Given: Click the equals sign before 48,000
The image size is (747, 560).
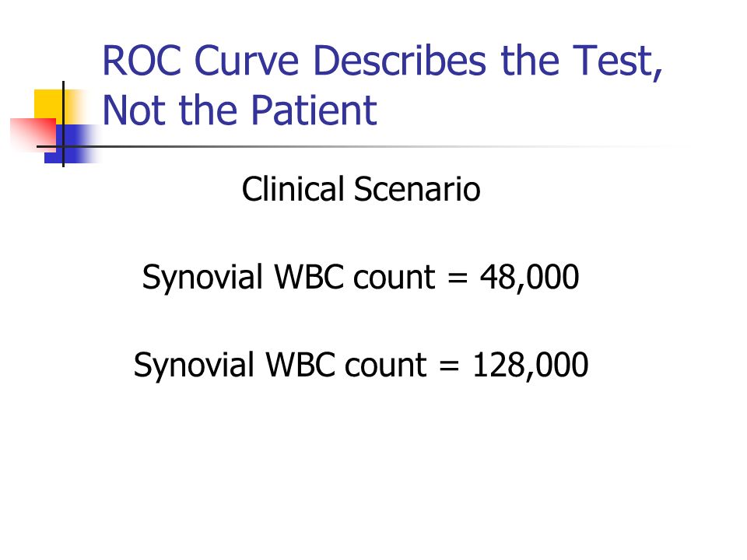Looking at the screenshot, I should pos(458,277).
